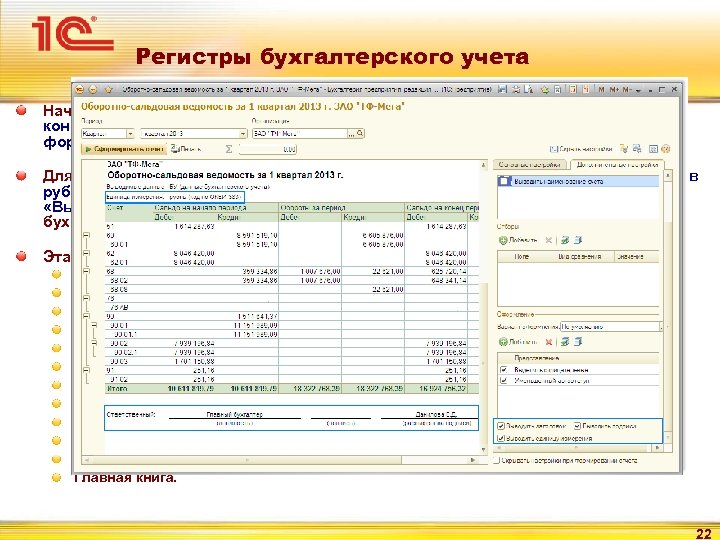Image resolution: width=720 pixels, height=540 pixels.
Task: Click the M- memory subtract button
Action: (627, 90)
